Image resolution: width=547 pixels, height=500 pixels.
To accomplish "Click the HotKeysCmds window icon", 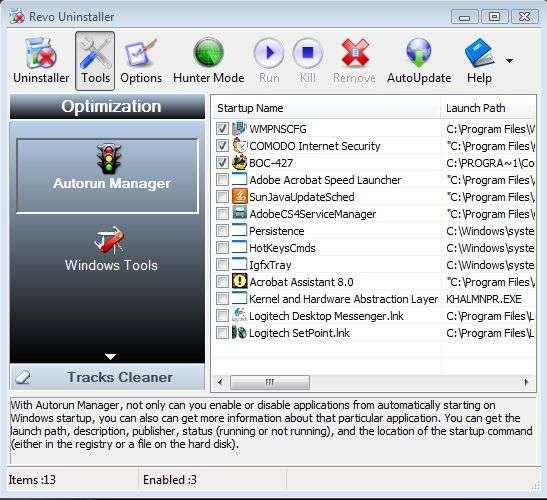I will pos(239,248).
